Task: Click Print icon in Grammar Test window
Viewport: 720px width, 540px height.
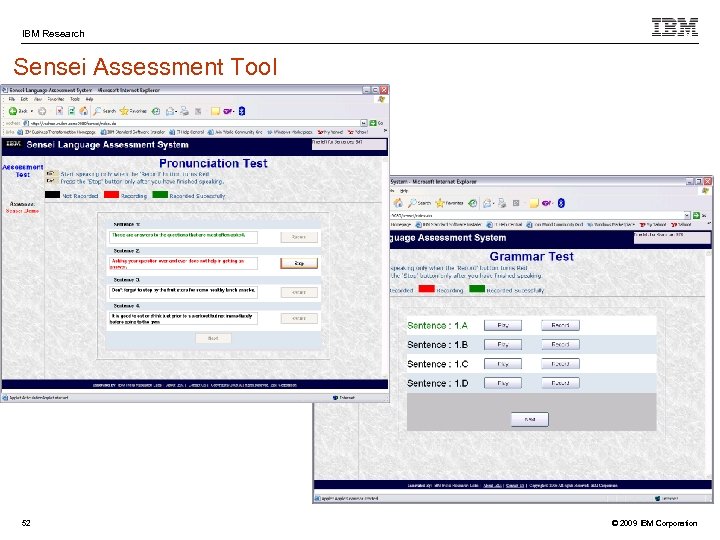Action: (x=502, y=202)
